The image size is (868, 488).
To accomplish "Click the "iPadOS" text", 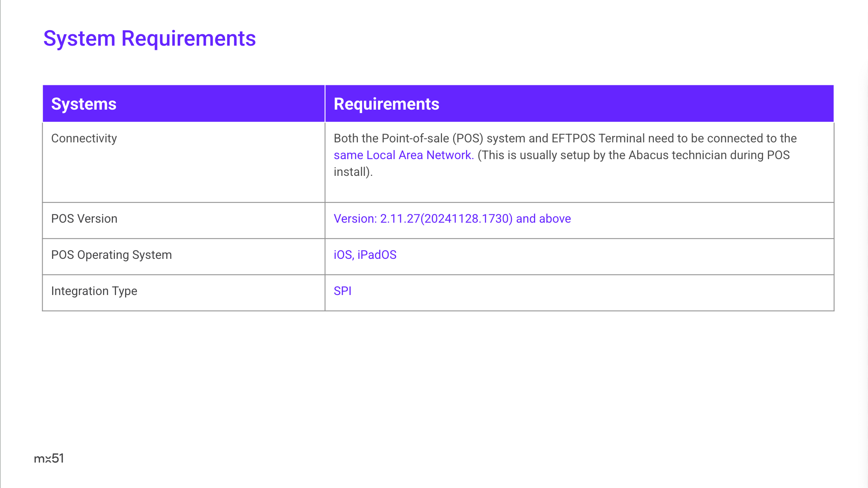I will 377,255.
